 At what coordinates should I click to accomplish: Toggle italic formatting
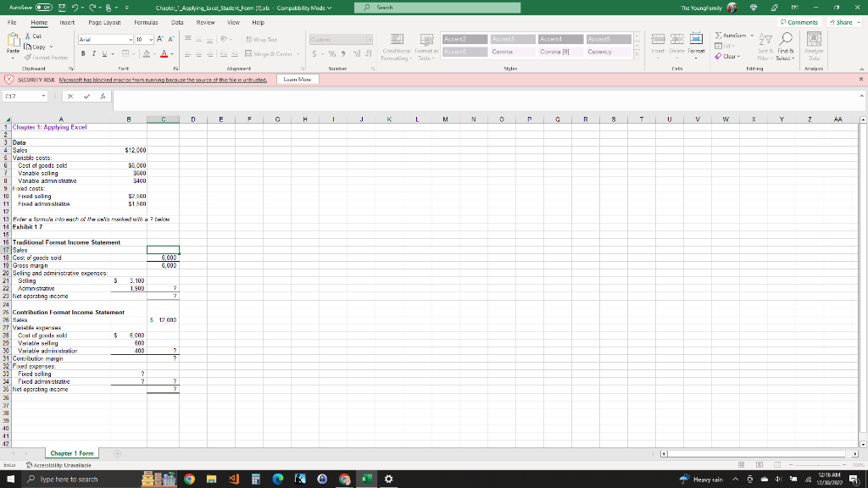pyautogui.click(x=92, y=53)
